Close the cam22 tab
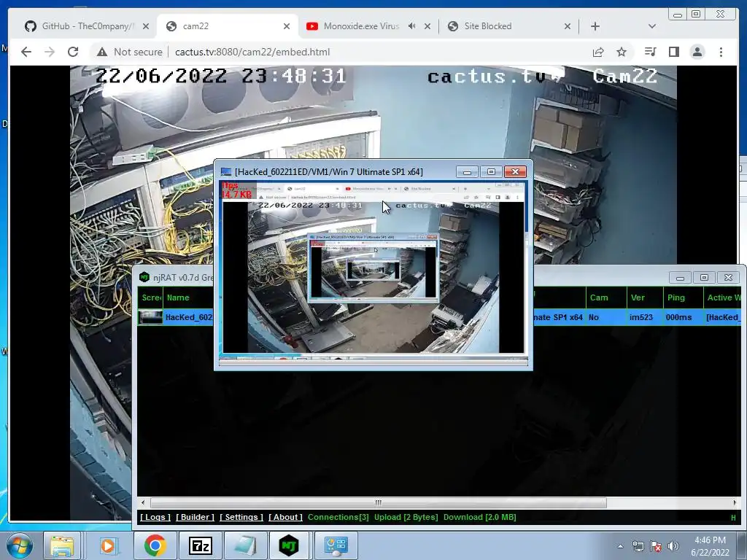The width and height of the screenshot is (747, 560). pyautogui.click(x=286, y=26)
